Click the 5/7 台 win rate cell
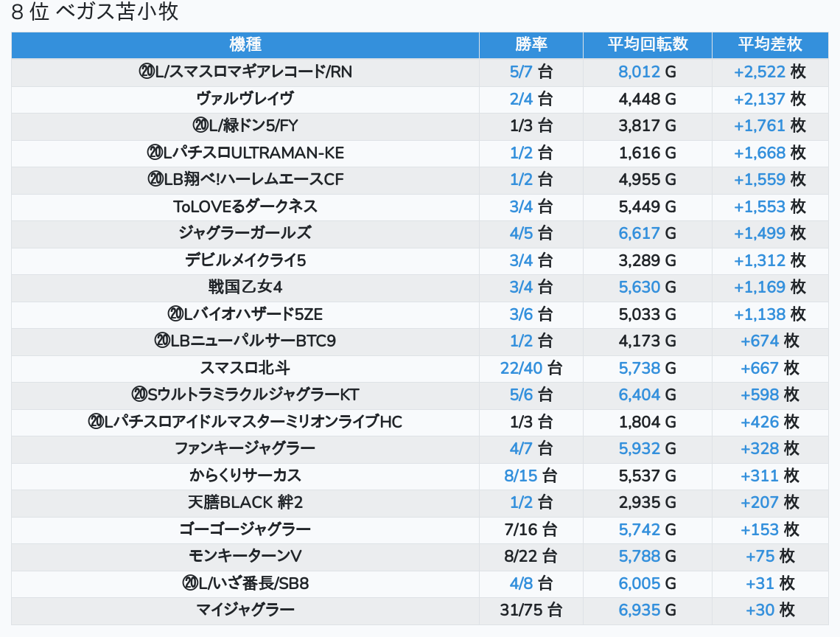840x637 pixels. [531, 72]
